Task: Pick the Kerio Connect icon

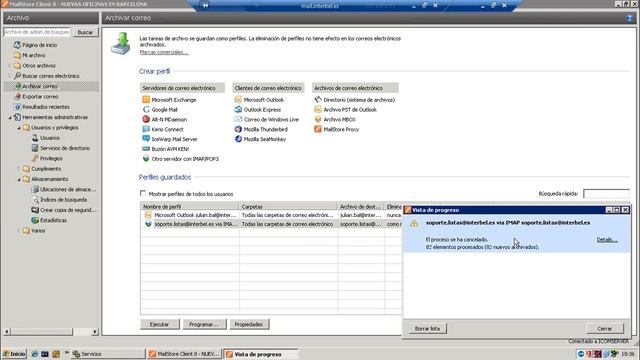Action: pyautogui.click(x=146, y=129)
